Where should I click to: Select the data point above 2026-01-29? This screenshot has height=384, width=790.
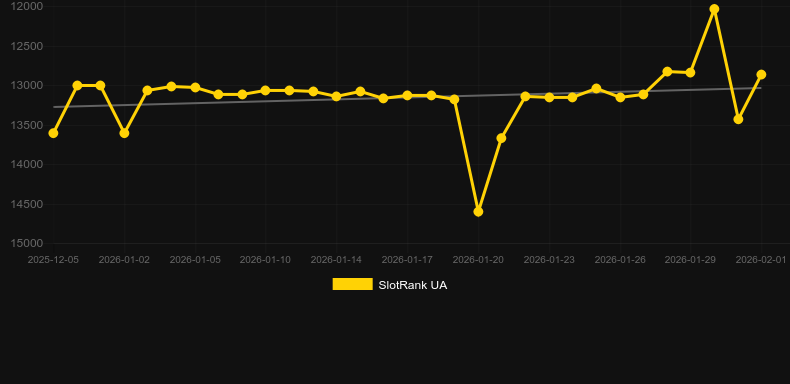click(690, 73)
